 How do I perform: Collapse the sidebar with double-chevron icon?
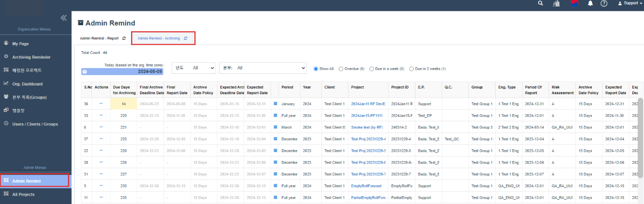(63, 18)
